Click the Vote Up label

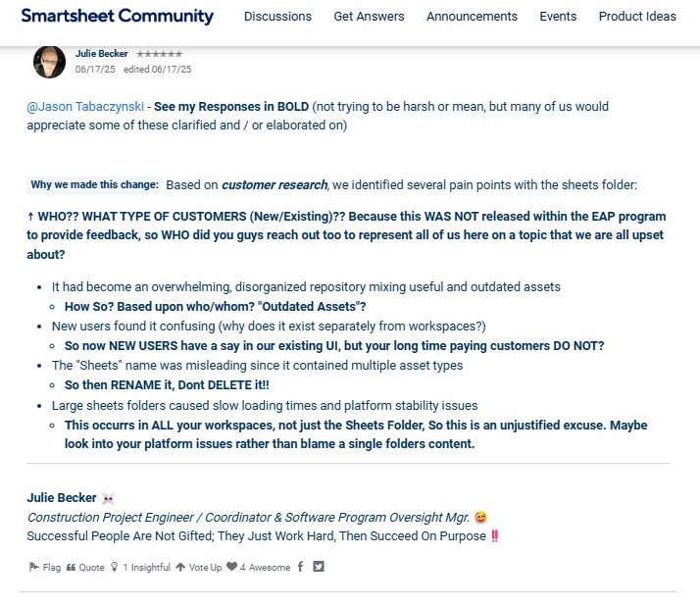[x=205, y=568]
